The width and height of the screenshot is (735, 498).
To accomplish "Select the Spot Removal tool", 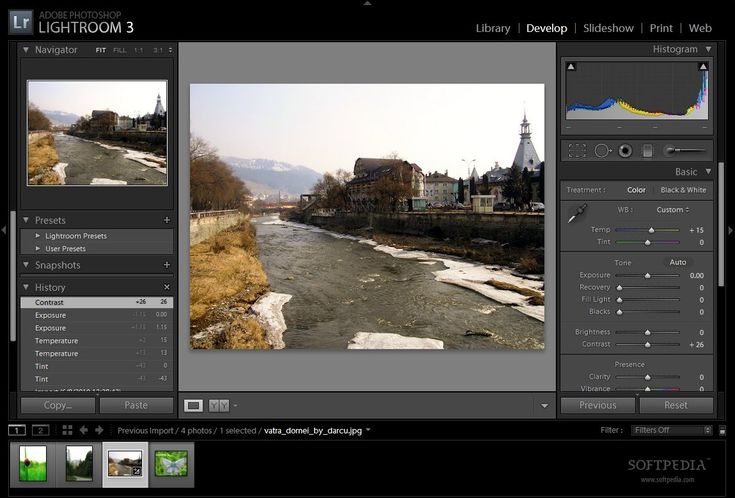I will (x=602, y=151).
